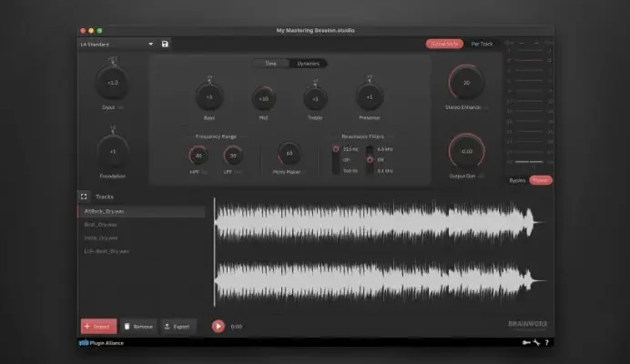630x364 pixels.
Task: Click the Brainworx logo
Action: (528, 324)
